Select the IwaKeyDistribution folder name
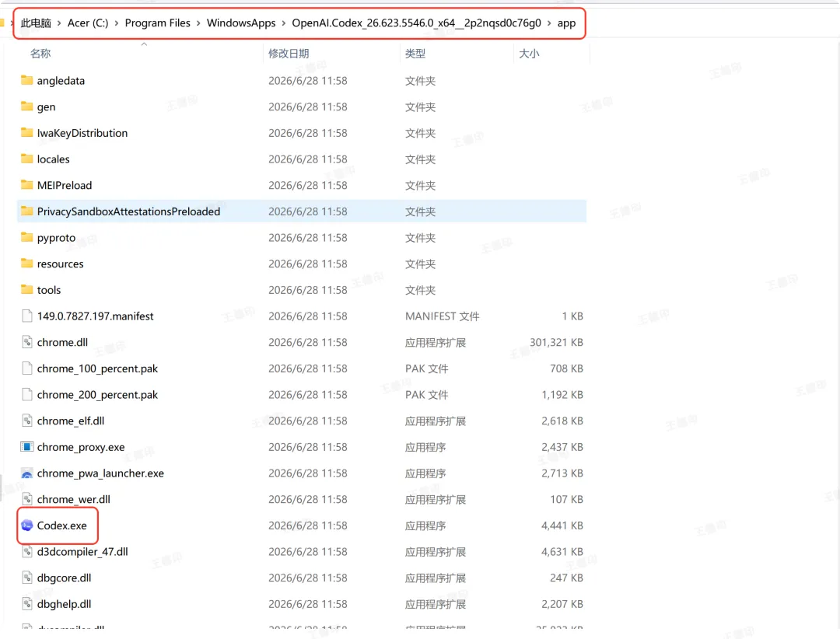The image size is (840, 639). coord(82,133)
